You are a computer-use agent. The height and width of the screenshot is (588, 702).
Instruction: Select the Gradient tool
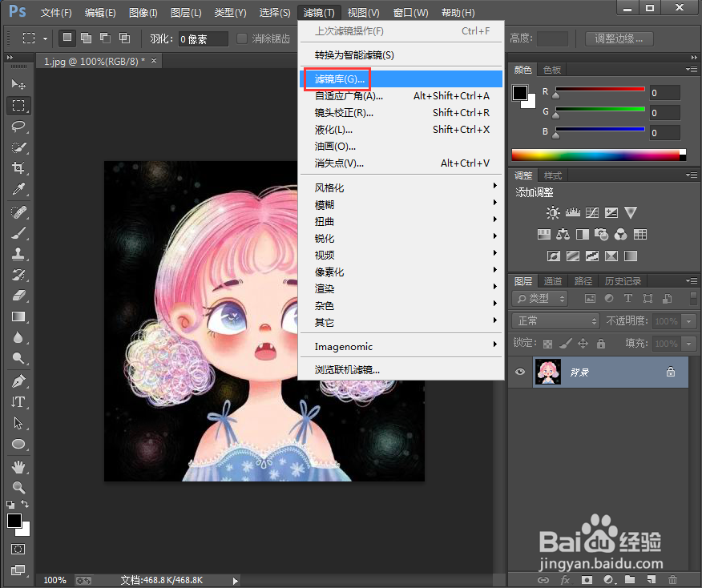[x=18, y=316]
